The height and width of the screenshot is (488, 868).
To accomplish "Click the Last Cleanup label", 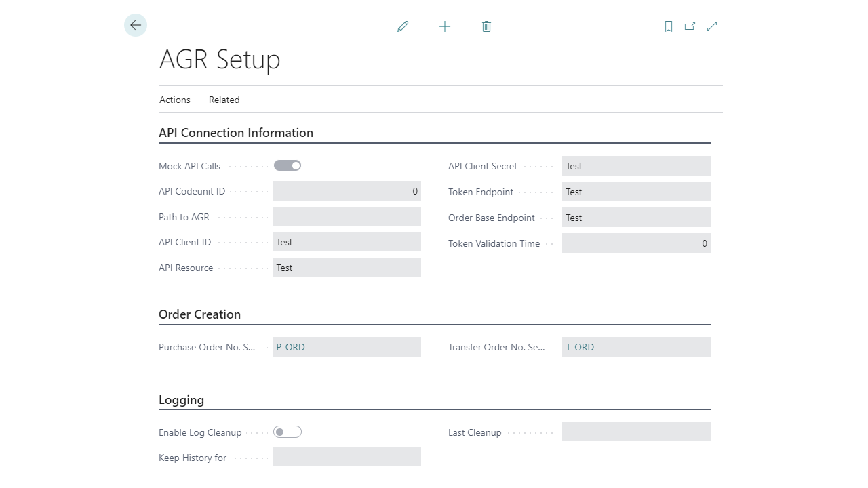I will click(475, 432).
